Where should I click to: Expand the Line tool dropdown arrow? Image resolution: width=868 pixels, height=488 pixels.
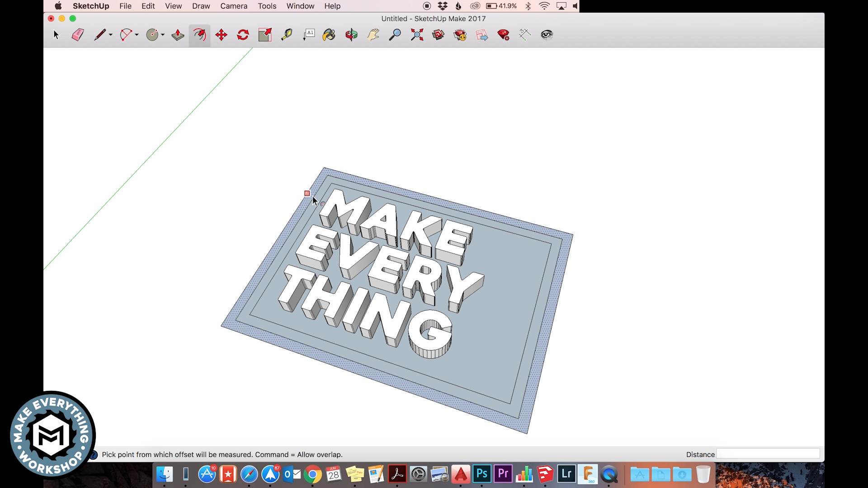[111, 35]
